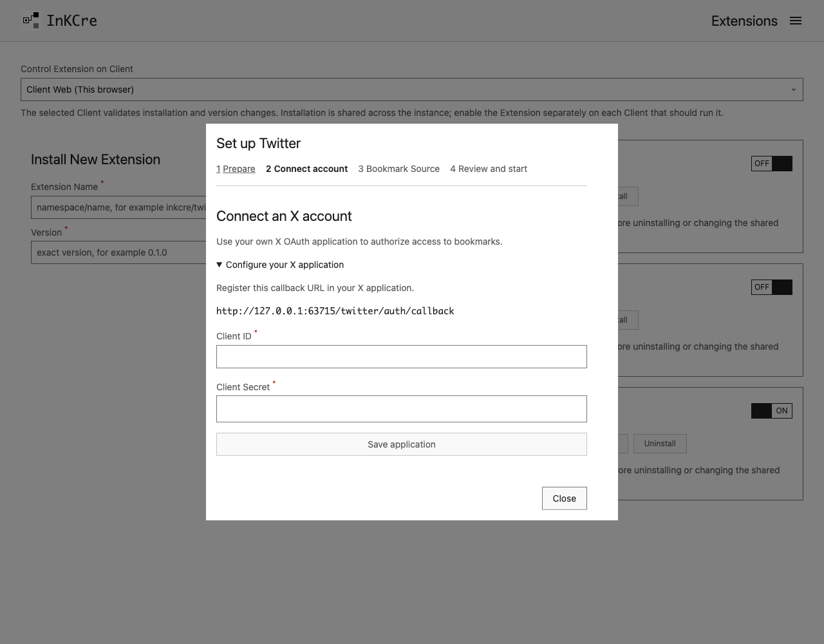Close the Set up Twitter dialog

coord(565,498)
